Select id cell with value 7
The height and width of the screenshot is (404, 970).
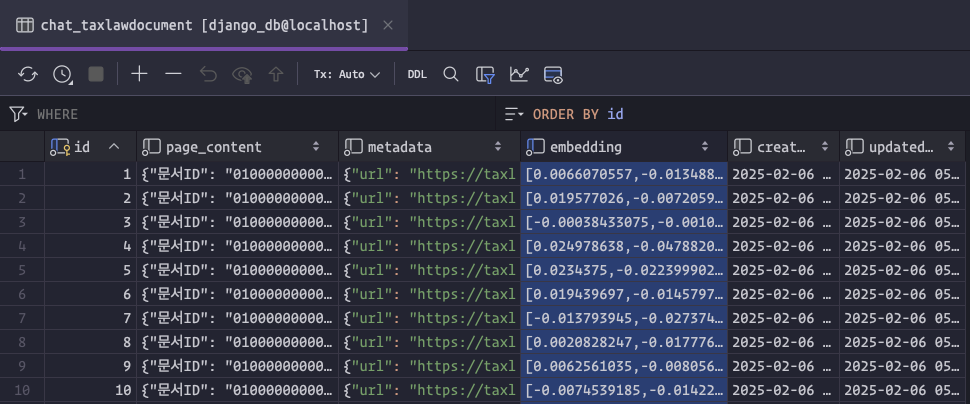point(90,318)
